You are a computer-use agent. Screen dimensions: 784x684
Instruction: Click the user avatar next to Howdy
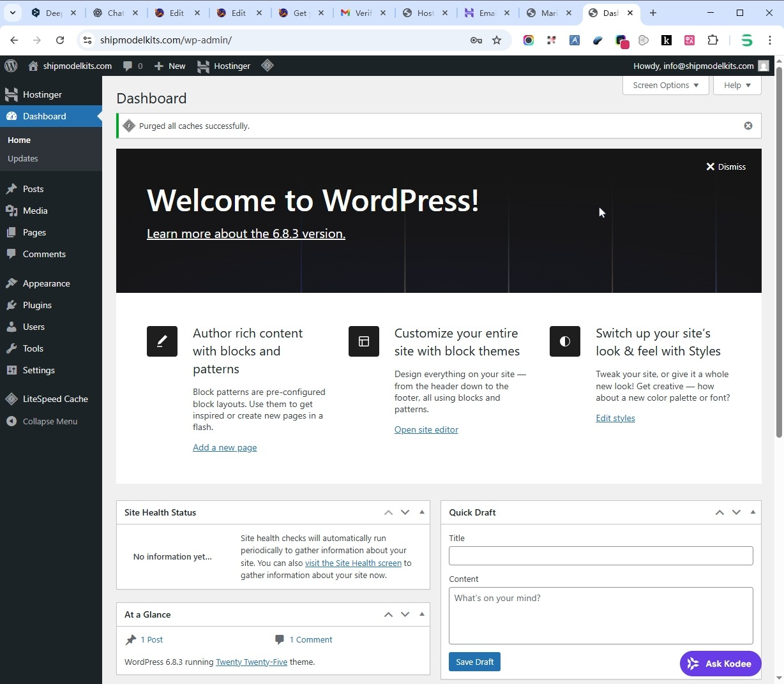click(764, 66)
